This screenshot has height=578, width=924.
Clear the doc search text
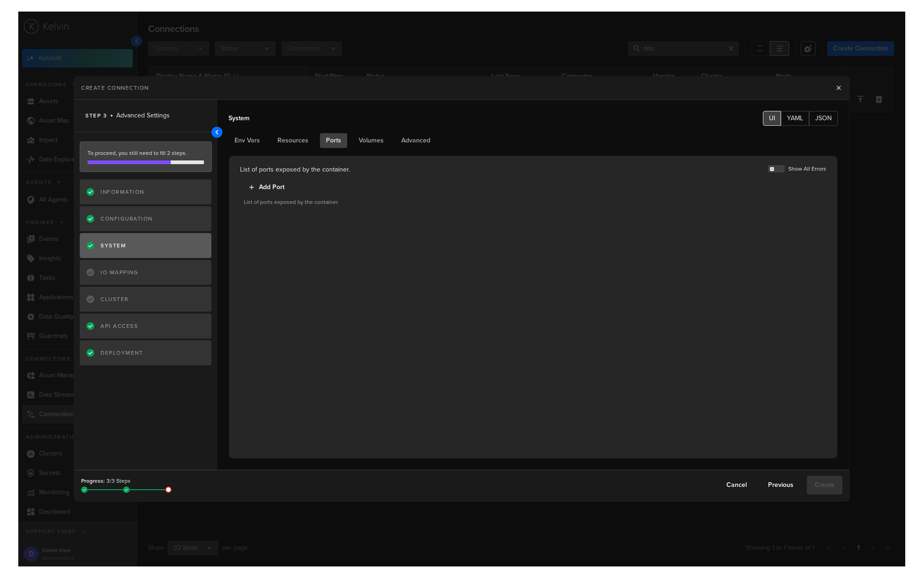click(x=731, y=49)
